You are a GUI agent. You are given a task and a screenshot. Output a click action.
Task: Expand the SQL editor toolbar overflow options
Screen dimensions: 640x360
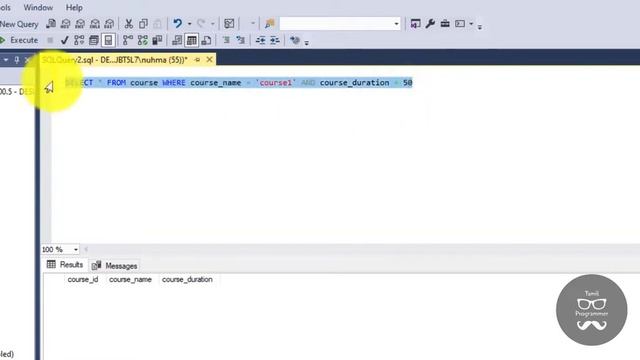click(x=307, y=42)
